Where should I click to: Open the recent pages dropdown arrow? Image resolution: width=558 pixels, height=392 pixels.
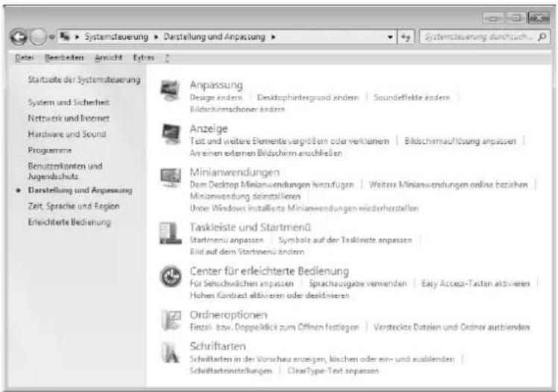[51, 37]
